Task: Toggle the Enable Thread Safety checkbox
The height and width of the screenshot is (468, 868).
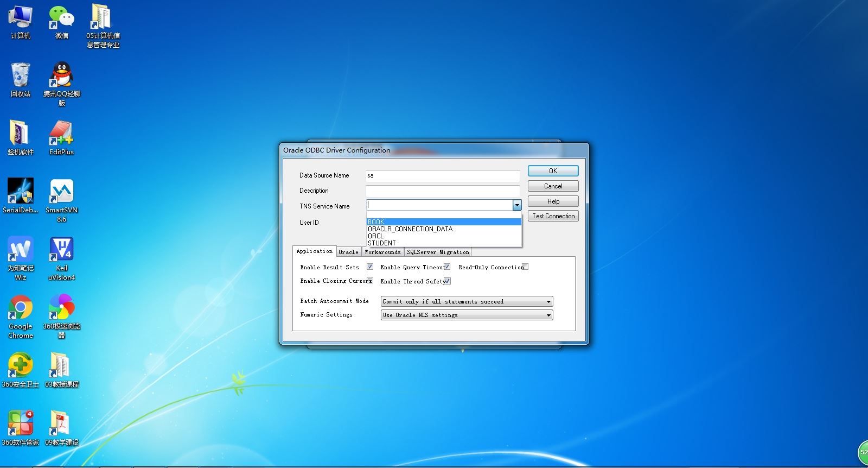Action: [448, 281]
